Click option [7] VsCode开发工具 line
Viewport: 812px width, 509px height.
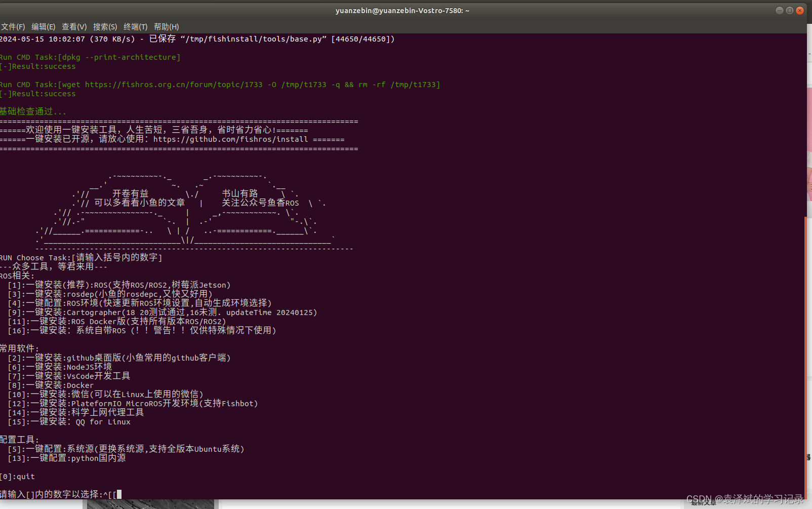(69, 376)
